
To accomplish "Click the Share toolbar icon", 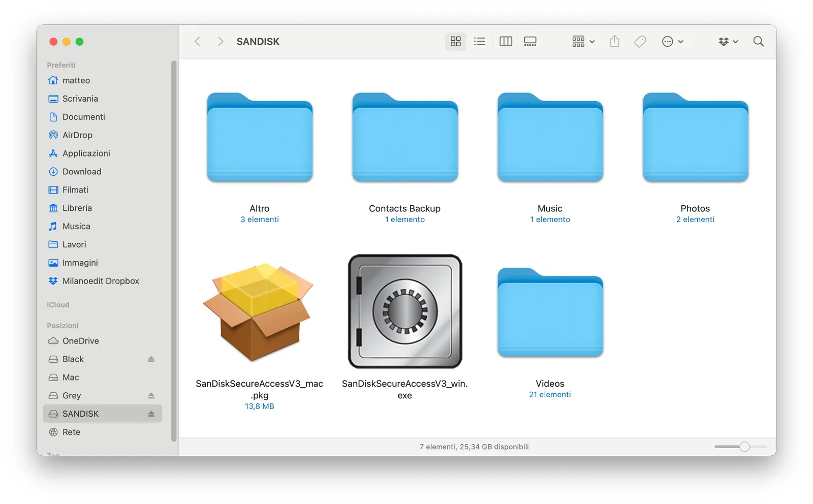I will (614, 41).
